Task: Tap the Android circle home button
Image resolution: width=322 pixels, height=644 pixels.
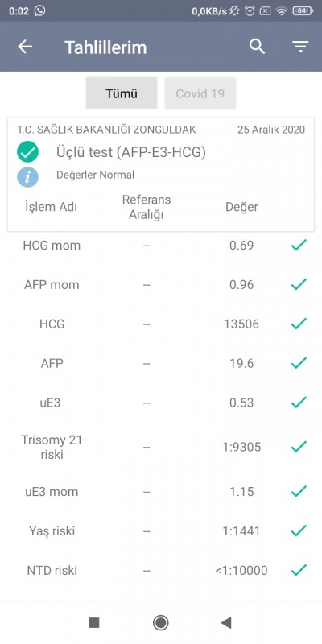Action: [160, 622]
